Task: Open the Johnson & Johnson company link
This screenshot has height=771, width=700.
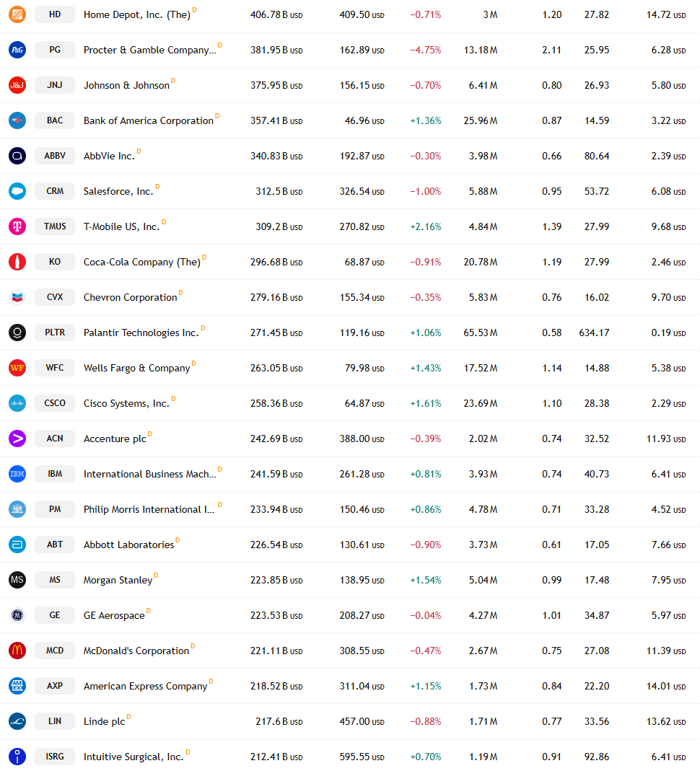Action: [x=126, y=86]
